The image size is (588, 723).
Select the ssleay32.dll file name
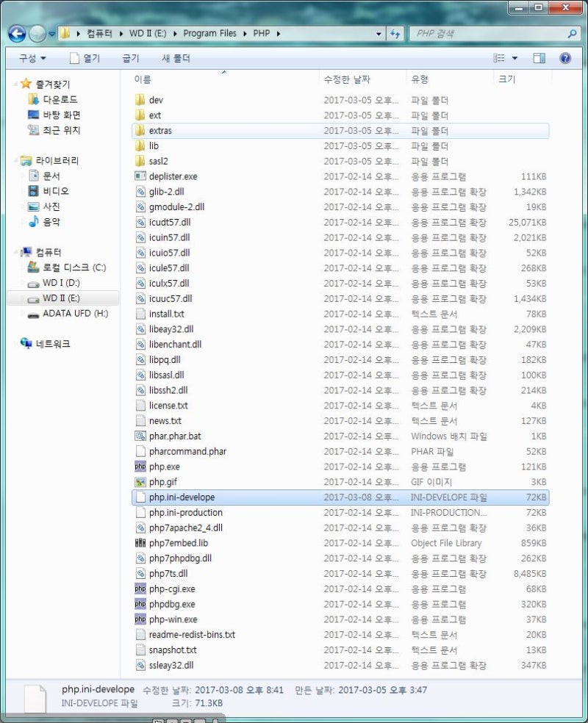tap(171, 665)
